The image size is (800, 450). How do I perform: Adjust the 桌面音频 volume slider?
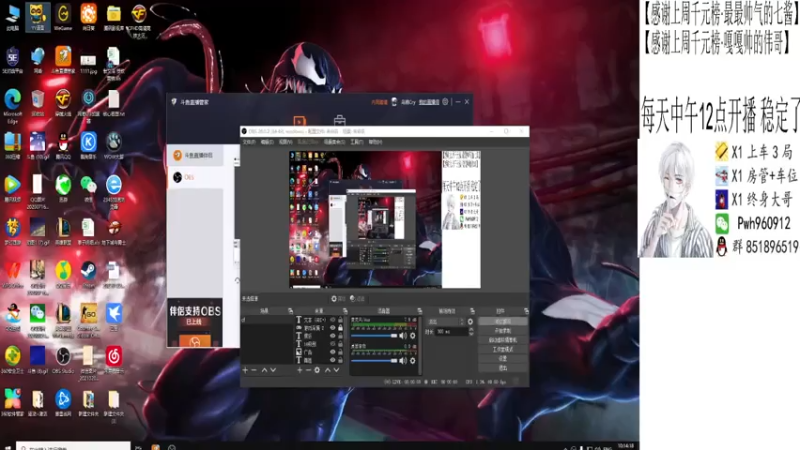tap(374, 361)
